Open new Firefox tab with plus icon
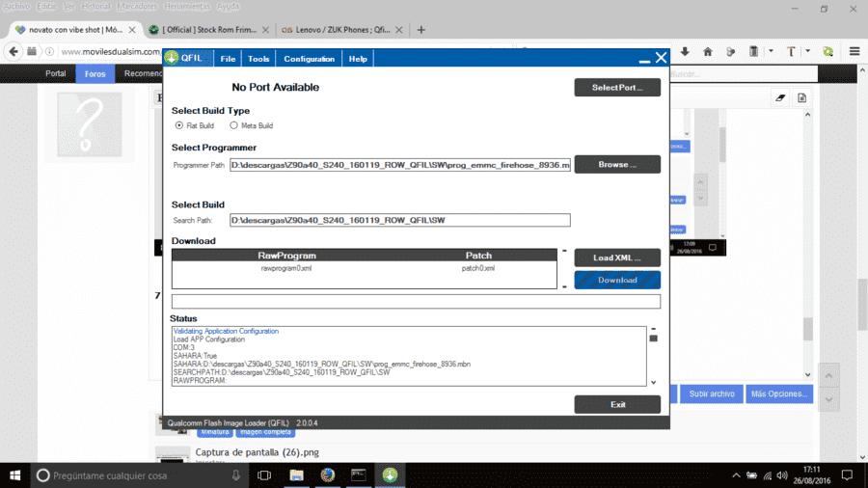This screenshot has height=488, width=868. pyautogui.click(x=421, y=30)
